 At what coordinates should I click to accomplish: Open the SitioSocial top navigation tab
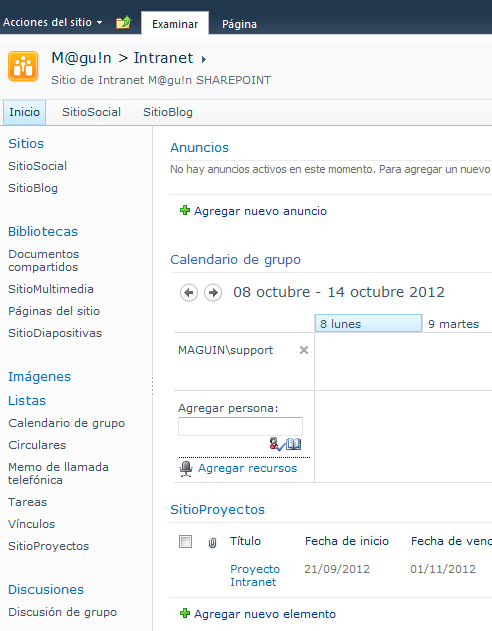[x=91, y=112]
